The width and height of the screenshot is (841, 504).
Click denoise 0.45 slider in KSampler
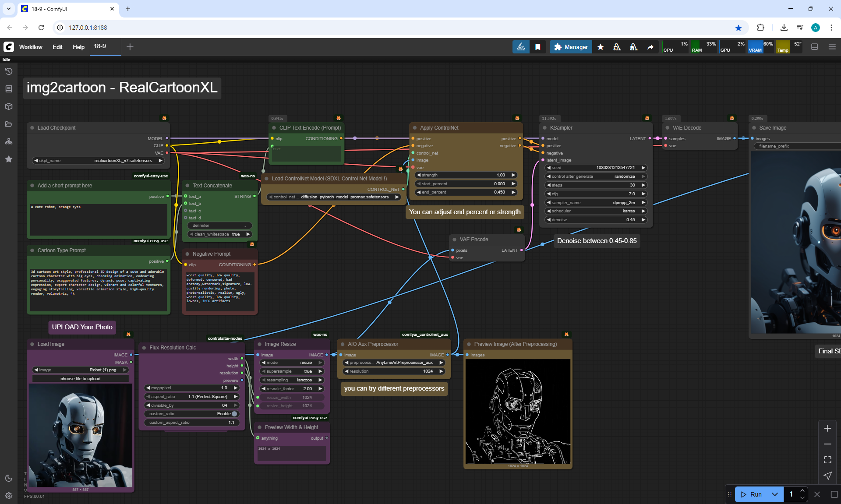tap(596, 220)
